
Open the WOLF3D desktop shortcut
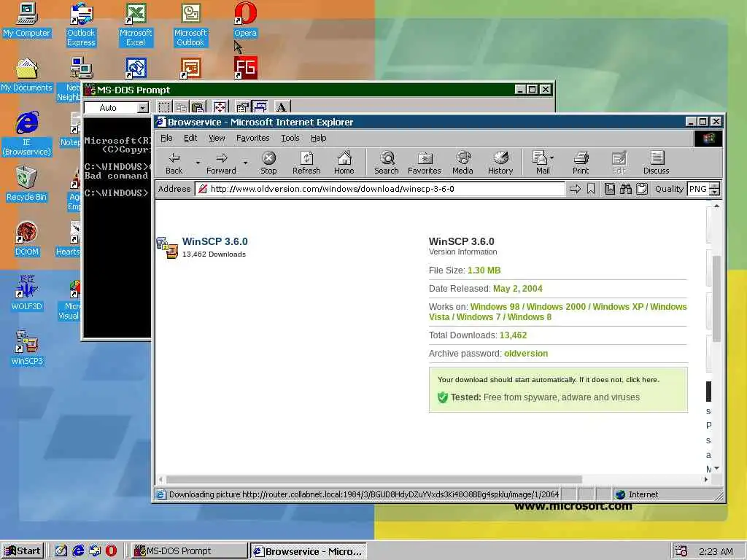27,293
